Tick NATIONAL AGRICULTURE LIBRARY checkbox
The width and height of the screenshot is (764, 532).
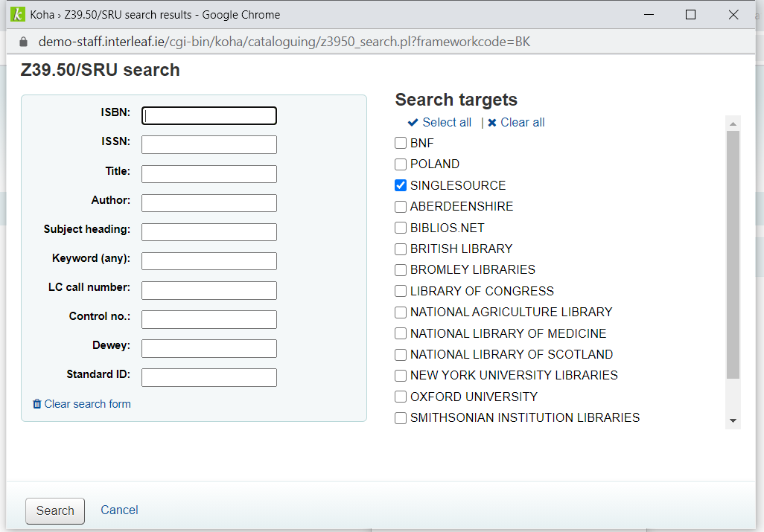pos(401,312)
